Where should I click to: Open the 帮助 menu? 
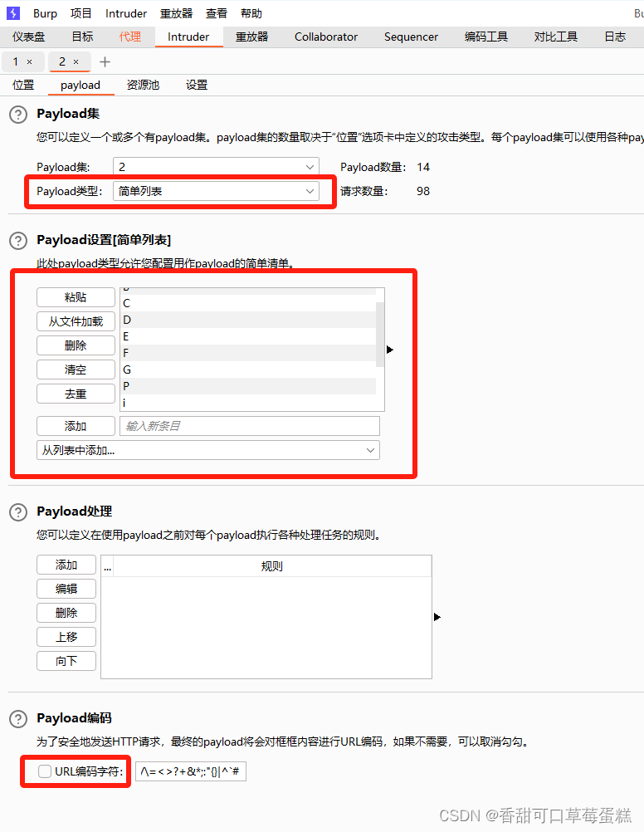tap(251, 14)
